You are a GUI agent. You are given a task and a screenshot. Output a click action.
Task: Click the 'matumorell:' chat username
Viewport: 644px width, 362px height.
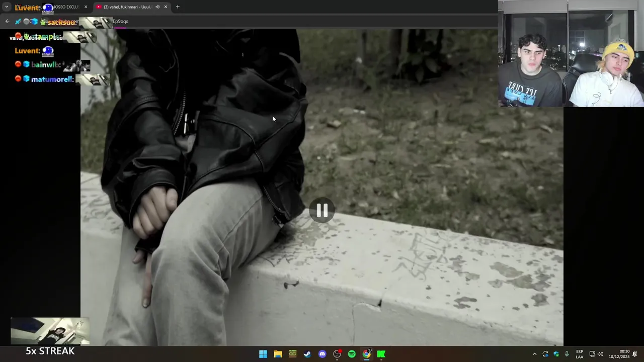point(52,79)
